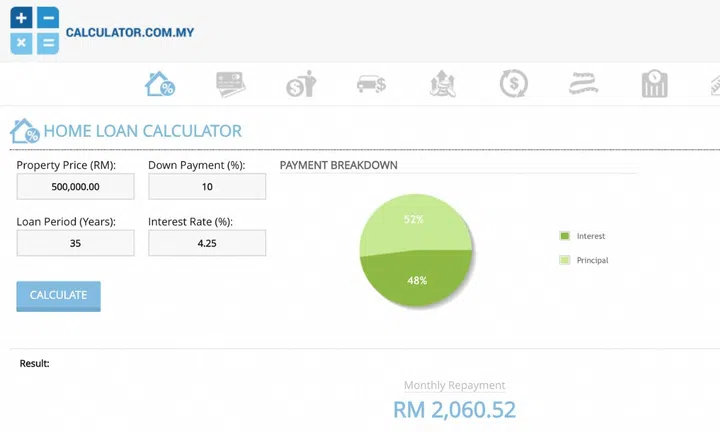Open the weighing scale calculator icon
This screenshot has width=720, height=432.
(x=655, y=84)
